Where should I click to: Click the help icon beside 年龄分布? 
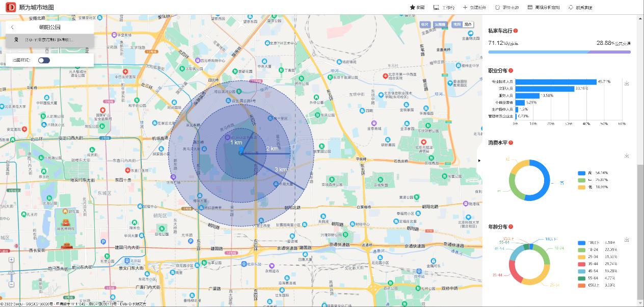511,226
